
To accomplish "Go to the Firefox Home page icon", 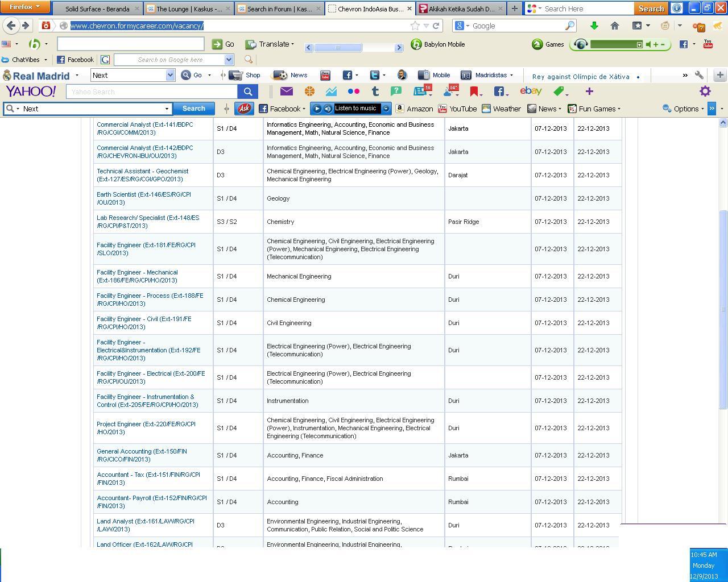I will tap(615, 26).
